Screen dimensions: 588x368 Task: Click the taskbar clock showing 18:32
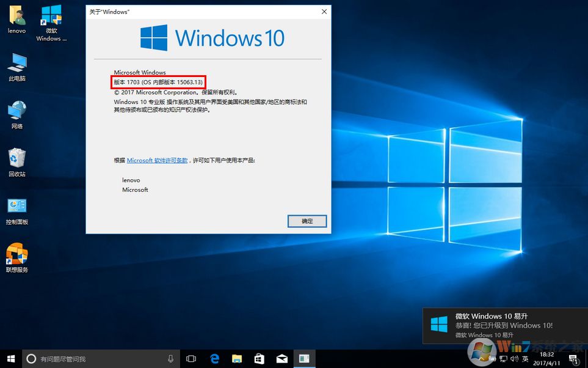point(546,359)
